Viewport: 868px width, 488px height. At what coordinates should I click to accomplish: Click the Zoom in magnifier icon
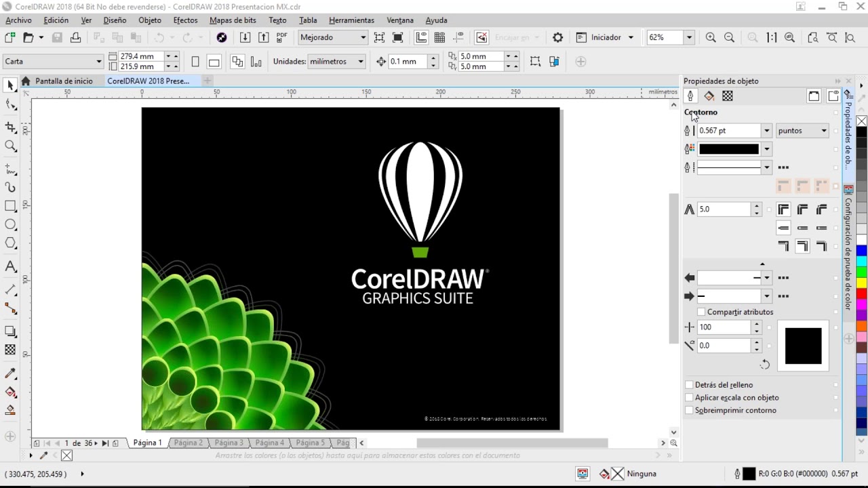tap(711, 37)
